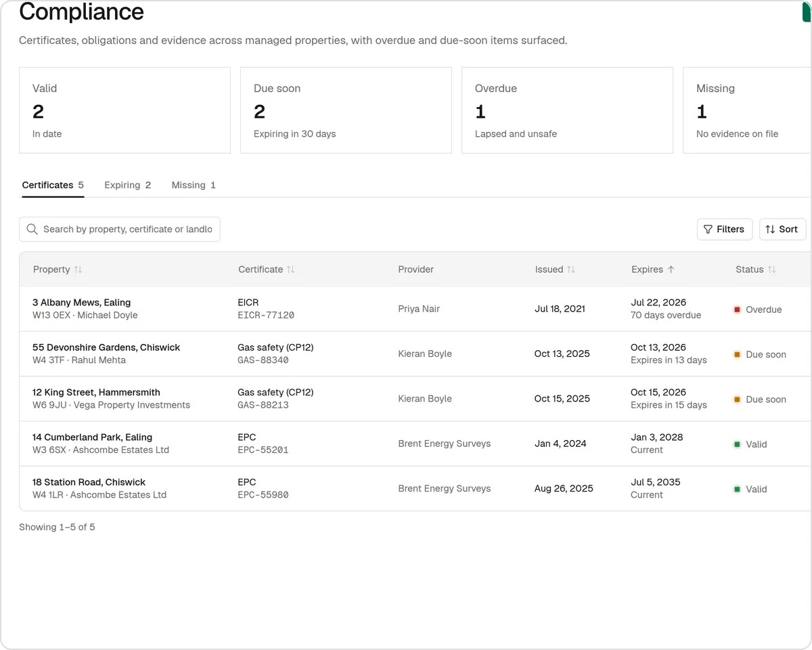Click the arrows icon in Sort button

click(x=770, y=230)
